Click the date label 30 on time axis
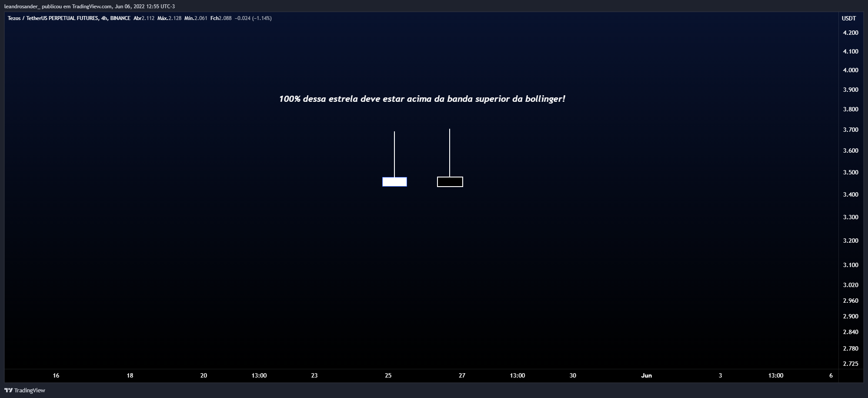This screenshot has width=868, height=398. point(573,375)
